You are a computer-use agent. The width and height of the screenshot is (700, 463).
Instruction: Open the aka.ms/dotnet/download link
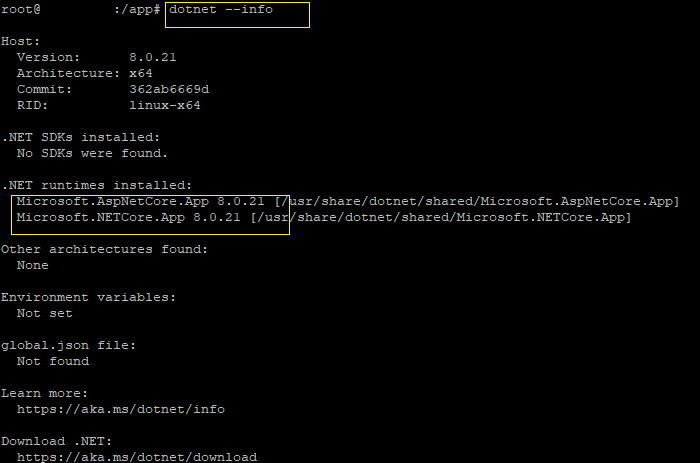(136, 457)
